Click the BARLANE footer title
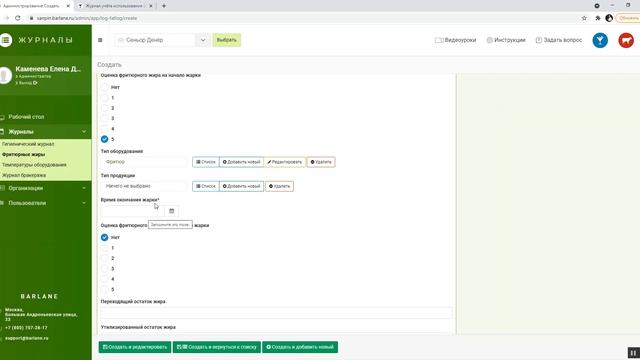640x360 pixels. (40, 296)
